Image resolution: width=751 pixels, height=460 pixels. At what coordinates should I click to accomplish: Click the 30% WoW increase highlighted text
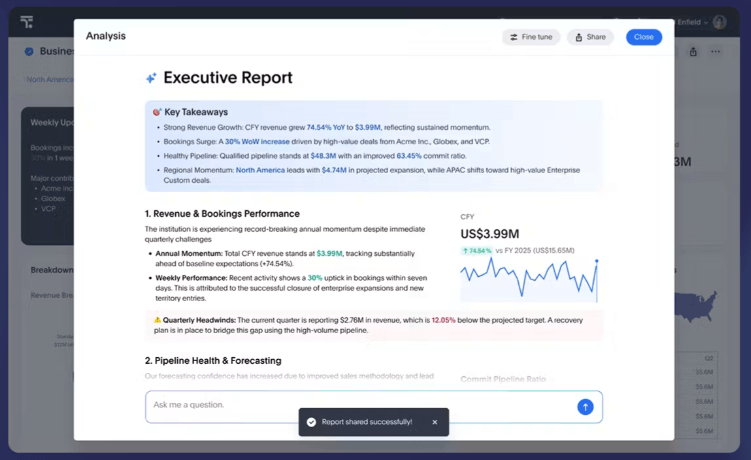coord(257,142)
